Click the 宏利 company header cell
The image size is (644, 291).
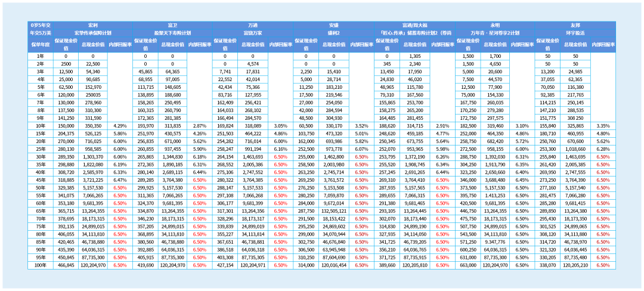[x=93, y=25]
